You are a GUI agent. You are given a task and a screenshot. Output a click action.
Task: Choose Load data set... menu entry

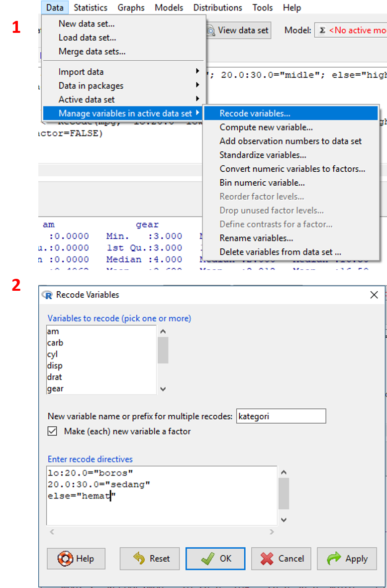124,38
